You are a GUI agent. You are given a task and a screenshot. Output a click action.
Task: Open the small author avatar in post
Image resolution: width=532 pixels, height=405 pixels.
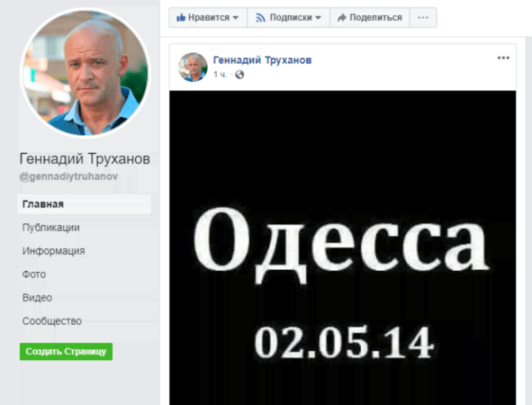pos(193,67)
